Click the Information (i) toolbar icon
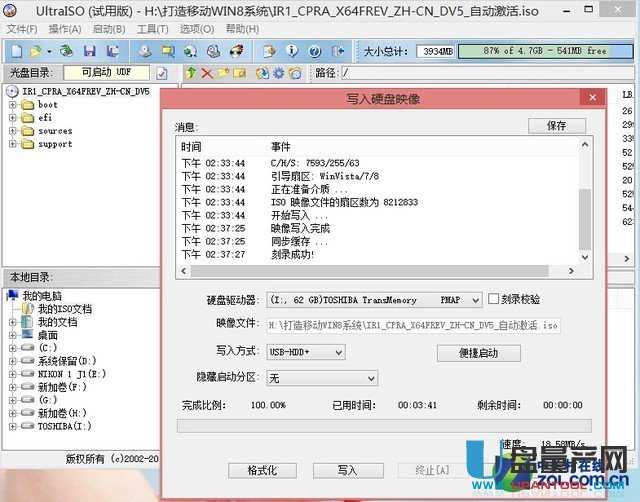The image size is (640, 502). click(x=292, y=51)
